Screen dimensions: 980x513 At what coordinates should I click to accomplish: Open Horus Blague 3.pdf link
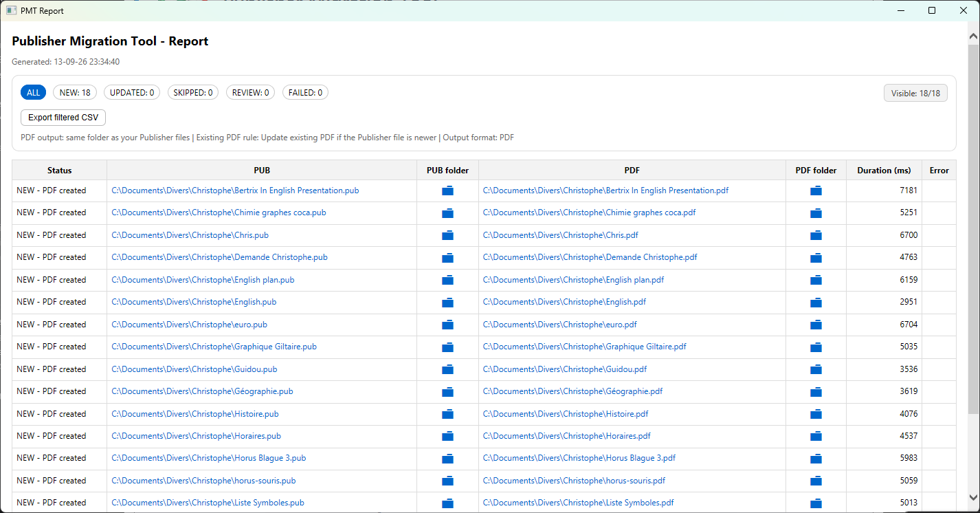[x=579, y=458]
